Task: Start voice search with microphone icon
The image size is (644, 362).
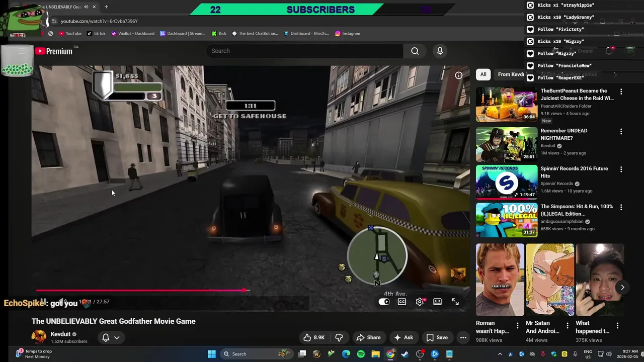Action: point(440,51)
